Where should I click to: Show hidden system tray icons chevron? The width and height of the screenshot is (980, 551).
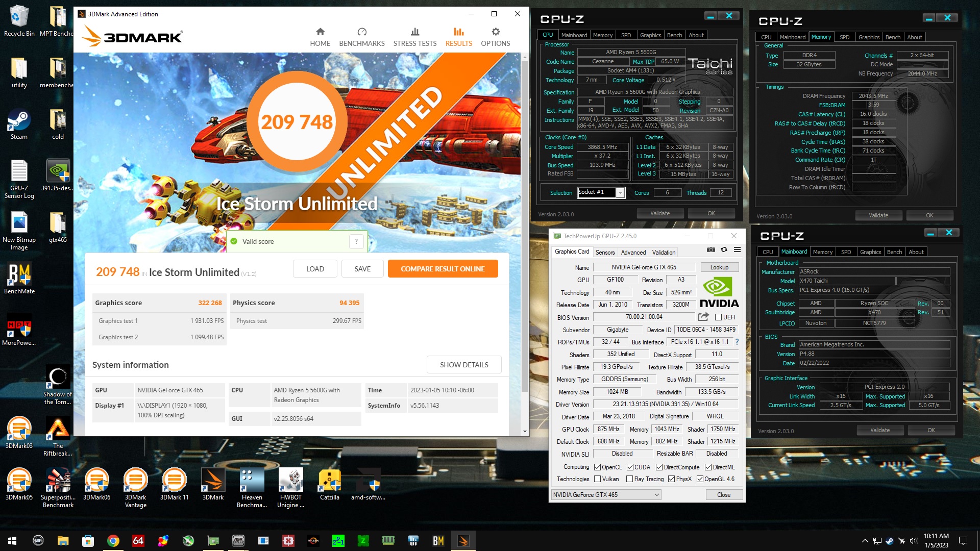point(865,541)
